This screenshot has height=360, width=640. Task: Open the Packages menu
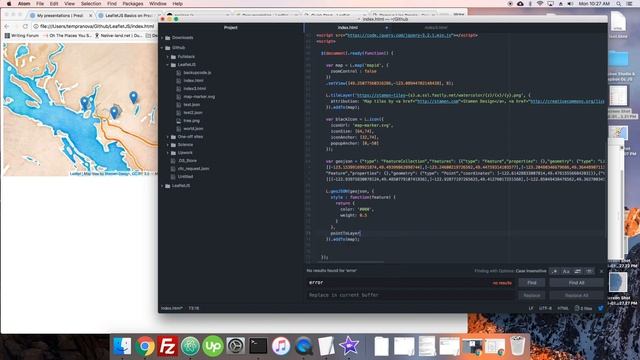(133, 4)
